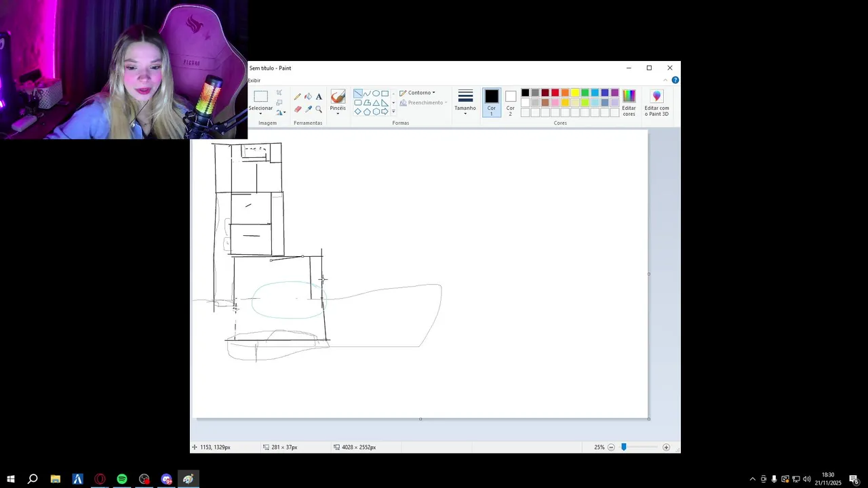The width and height of the screenshot is (868, 488).
Task: Open the Exibir tab
Action: pos(254,80)
